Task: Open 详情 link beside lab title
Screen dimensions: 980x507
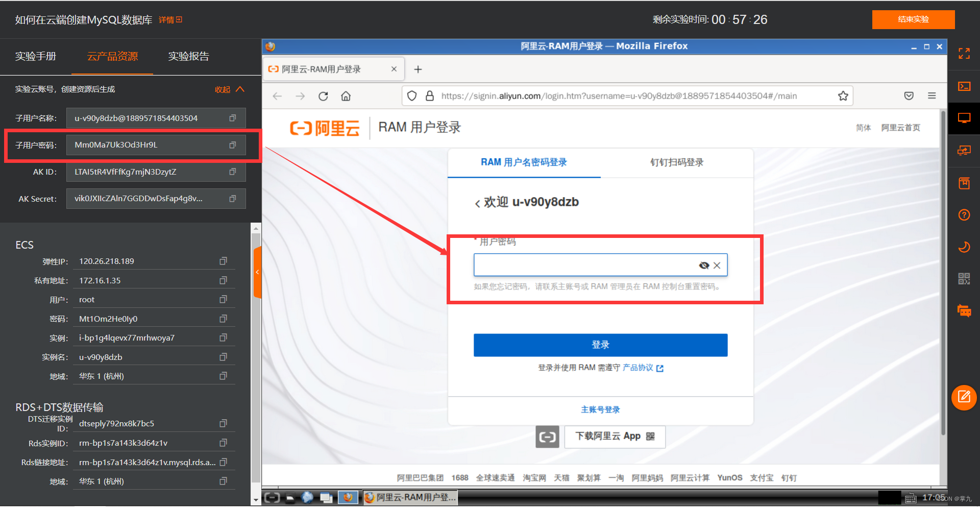Action: [x=170, y=20]
